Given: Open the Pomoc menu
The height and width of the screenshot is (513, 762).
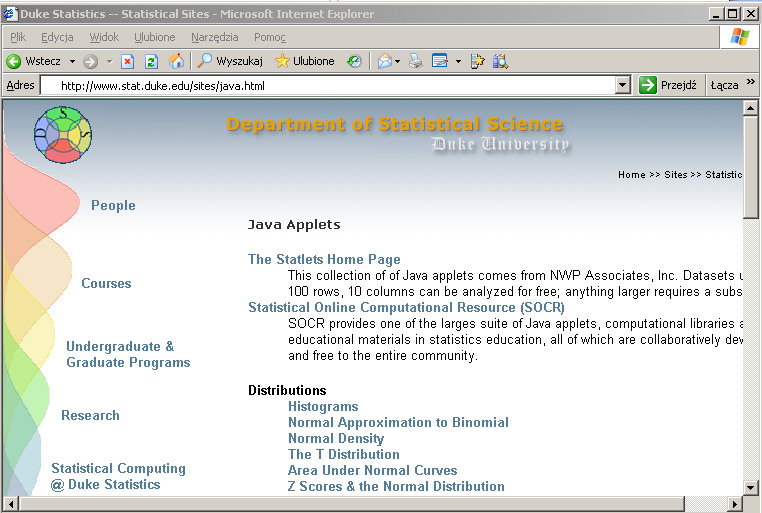Looking at the screenshot, I should click(270, 37).
